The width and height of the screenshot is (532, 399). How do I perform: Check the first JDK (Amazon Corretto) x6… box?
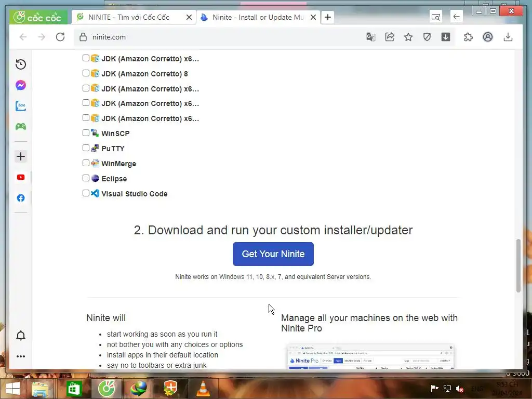(86, 58)
